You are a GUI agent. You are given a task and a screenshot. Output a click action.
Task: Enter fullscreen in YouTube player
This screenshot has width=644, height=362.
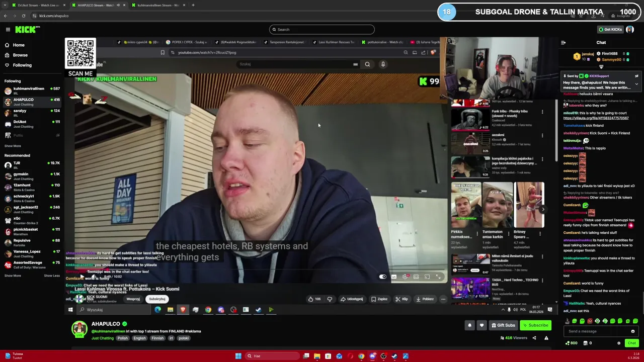(438, 277)
